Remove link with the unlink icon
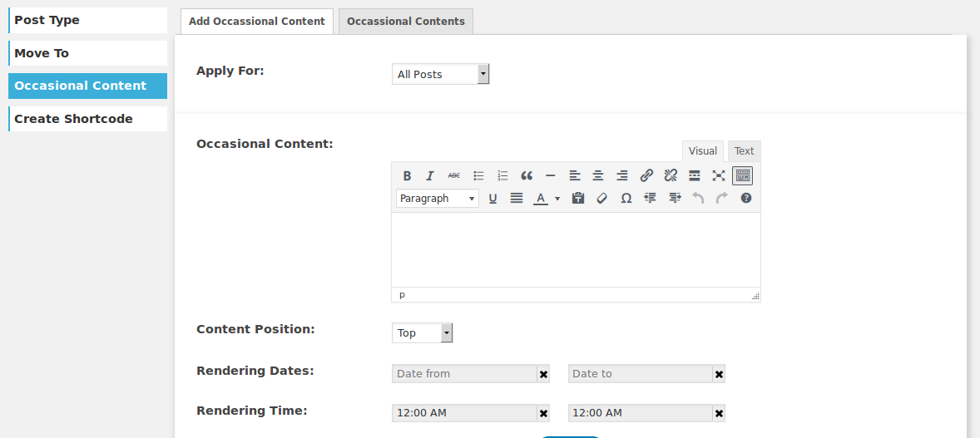This screenshot has height=438, width=980. 671,175
